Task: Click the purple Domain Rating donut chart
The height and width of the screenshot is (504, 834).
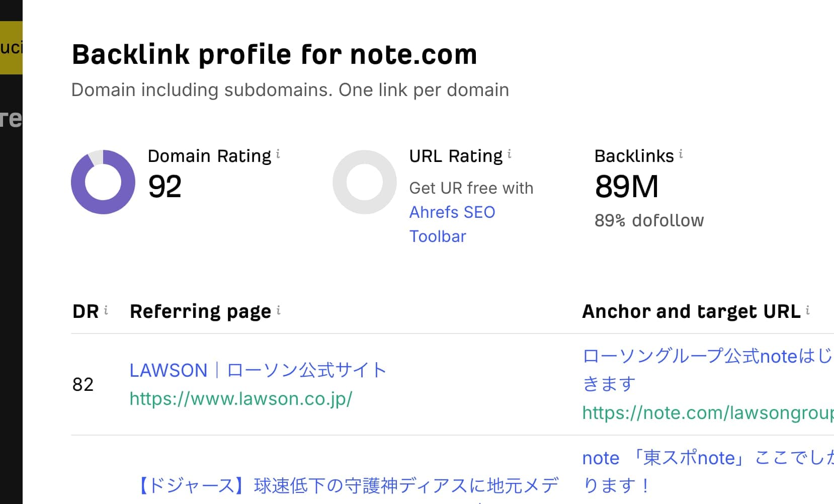Action: tap(103, 182)
